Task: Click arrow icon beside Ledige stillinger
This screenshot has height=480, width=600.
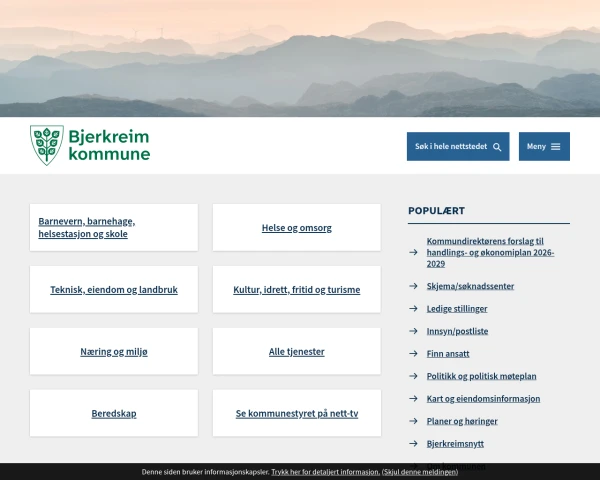Action: (413, 309)
